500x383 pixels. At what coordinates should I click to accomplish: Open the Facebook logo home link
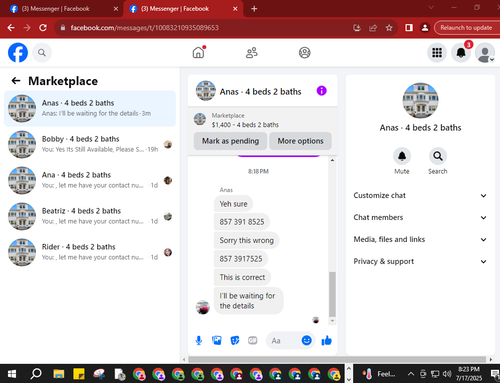(18, 53)
